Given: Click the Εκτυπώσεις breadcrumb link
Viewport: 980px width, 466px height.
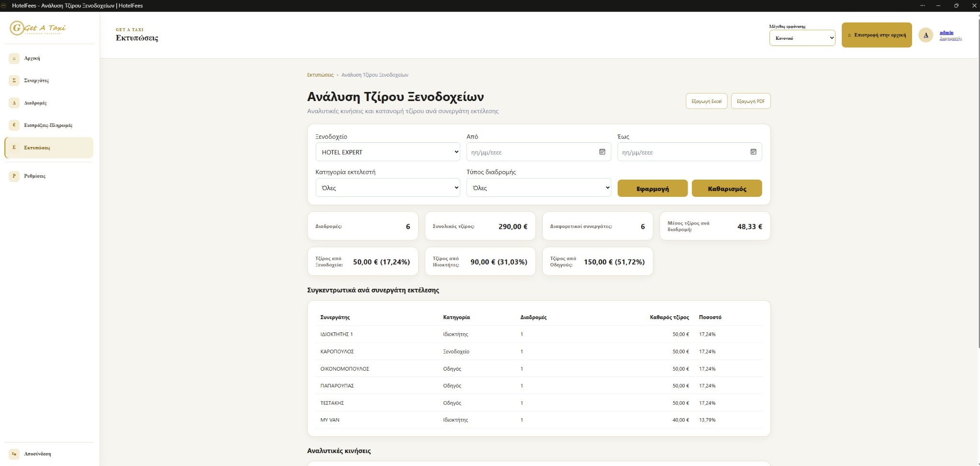Looking at the screenshot, I should coord(320,75).
